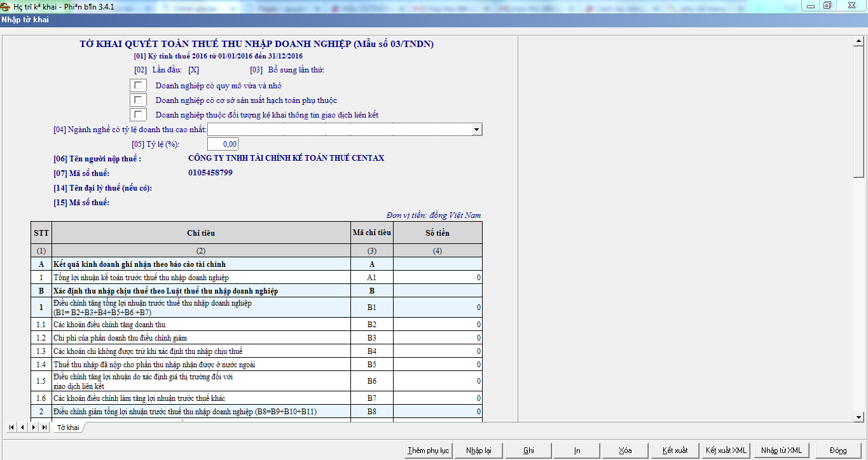Click the restore window icon at top right
The width and height of the screenshot is (868, 460).
click(827, 6)
